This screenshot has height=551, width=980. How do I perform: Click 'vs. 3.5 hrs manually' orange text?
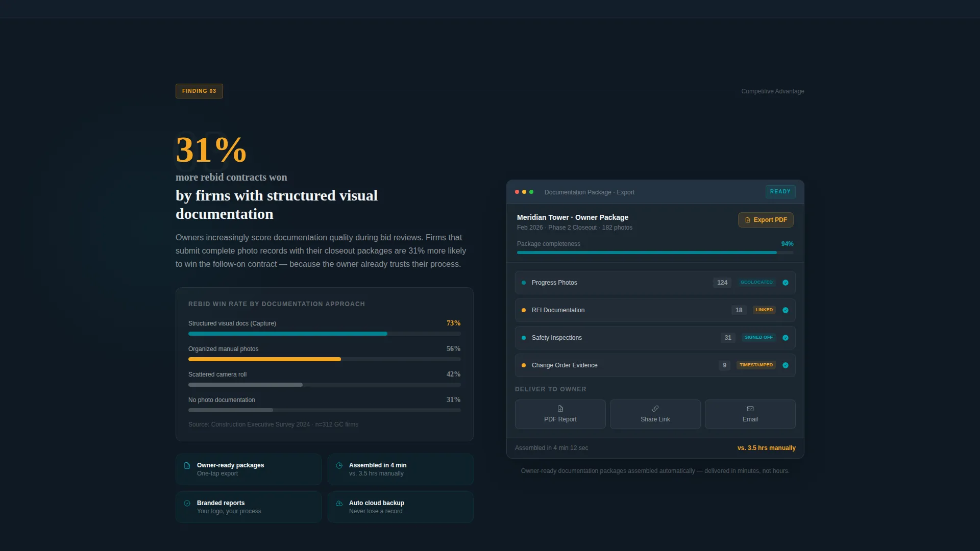click(766, 448)
